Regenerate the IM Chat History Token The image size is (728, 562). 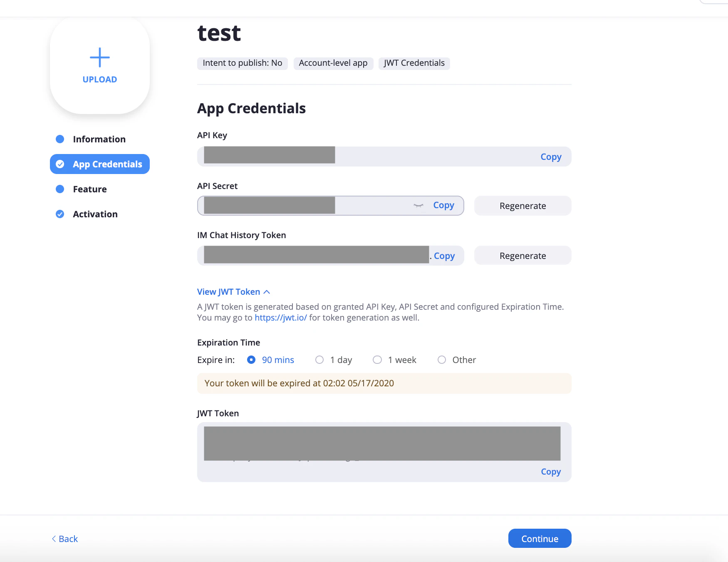coord(523,256)
